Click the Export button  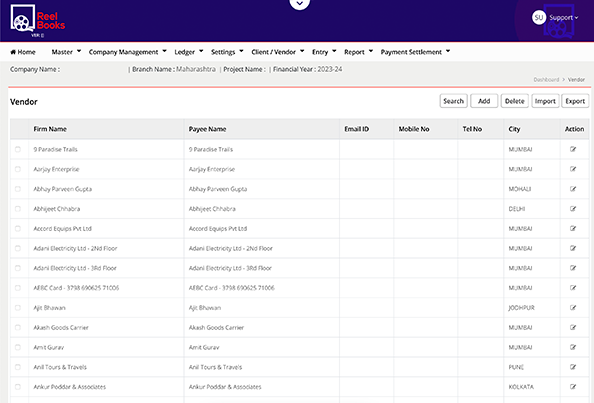[x=575, y=101]
